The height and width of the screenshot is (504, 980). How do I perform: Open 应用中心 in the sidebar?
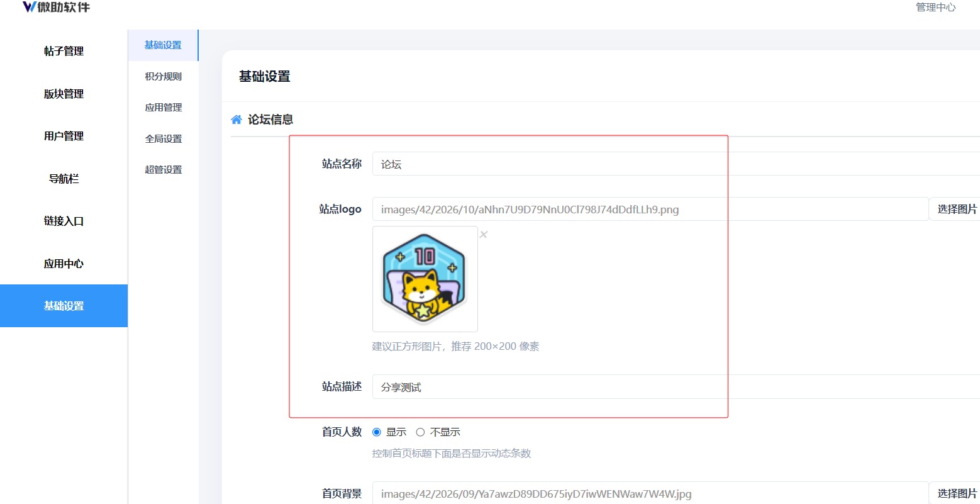tap(64, 264)
